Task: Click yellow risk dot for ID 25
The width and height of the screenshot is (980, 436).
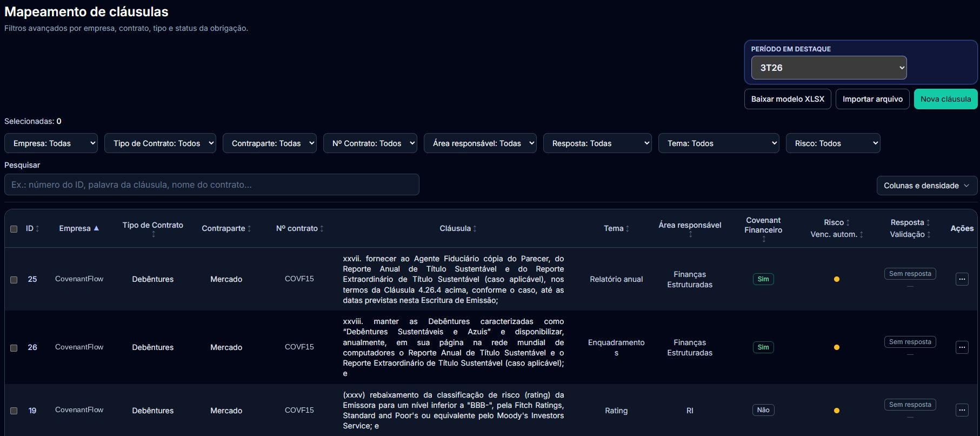Action: (x=836, y=279)
